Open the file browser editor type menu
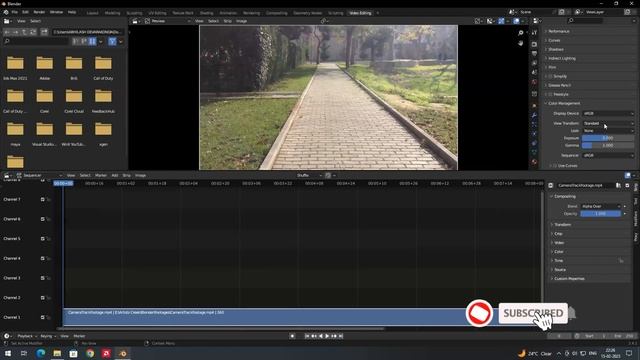Screen dimensions: 640x360 coord(8,21)
